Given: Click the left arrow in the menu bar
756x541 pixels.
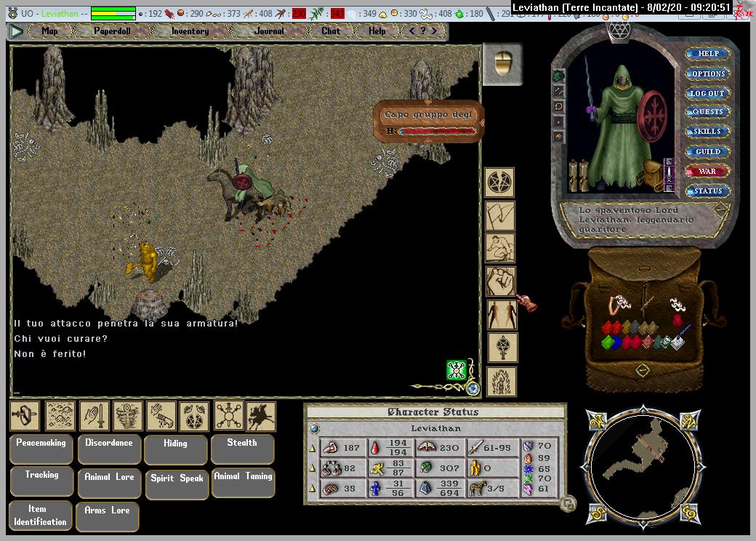Looking at the screenshot, I should [x=411, y=31].
